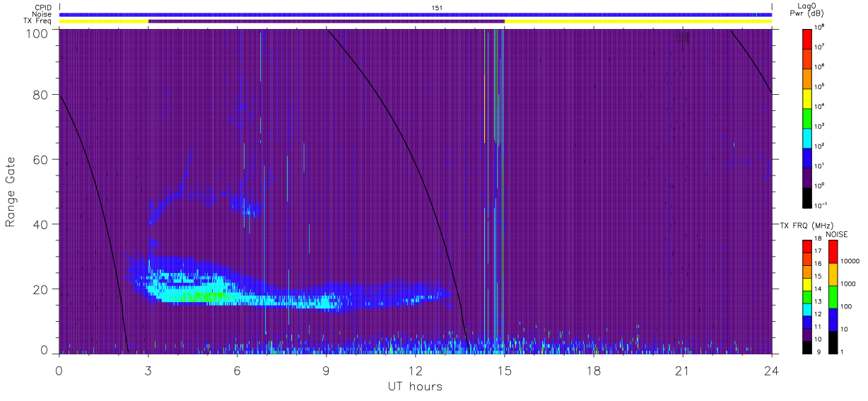Viewport: 868px width, 401px height.
Task: Click the 12 tick on the UT hours axis
Action: pos(416,370)
